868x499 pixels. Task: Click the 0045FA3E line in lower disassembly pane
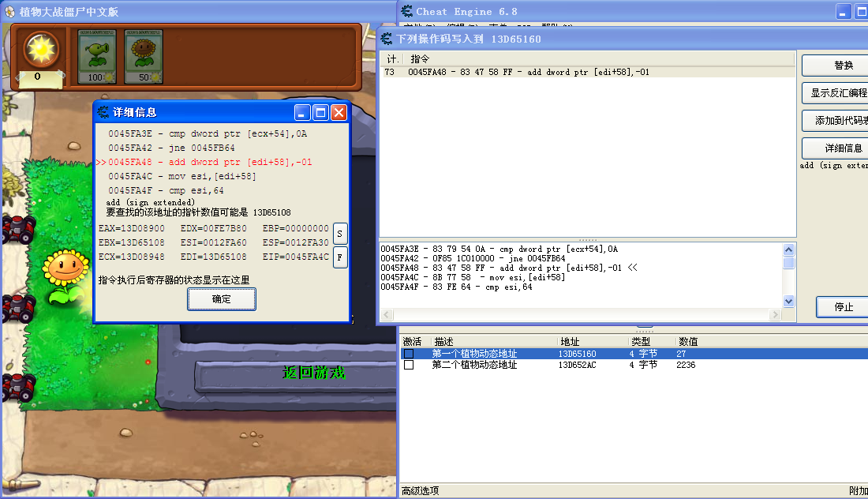click(499, 249)
